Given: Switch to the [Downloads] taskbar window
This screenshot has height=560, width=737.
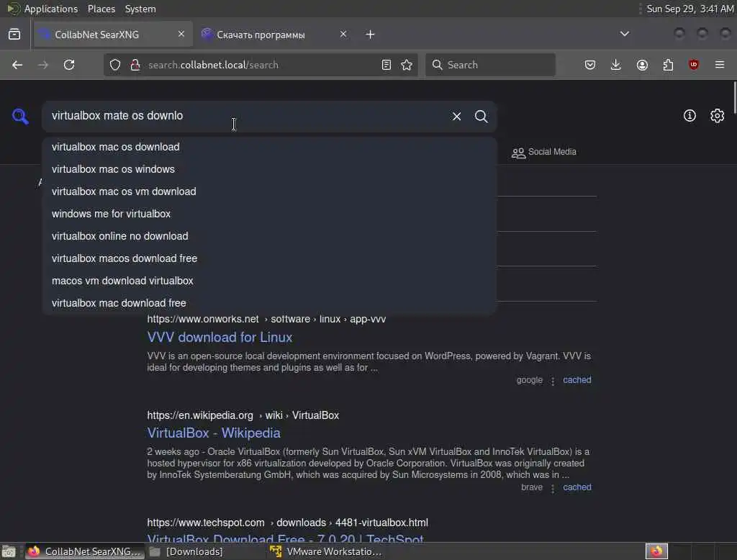Looking at the screenshot, I should [x=186, y=551].
